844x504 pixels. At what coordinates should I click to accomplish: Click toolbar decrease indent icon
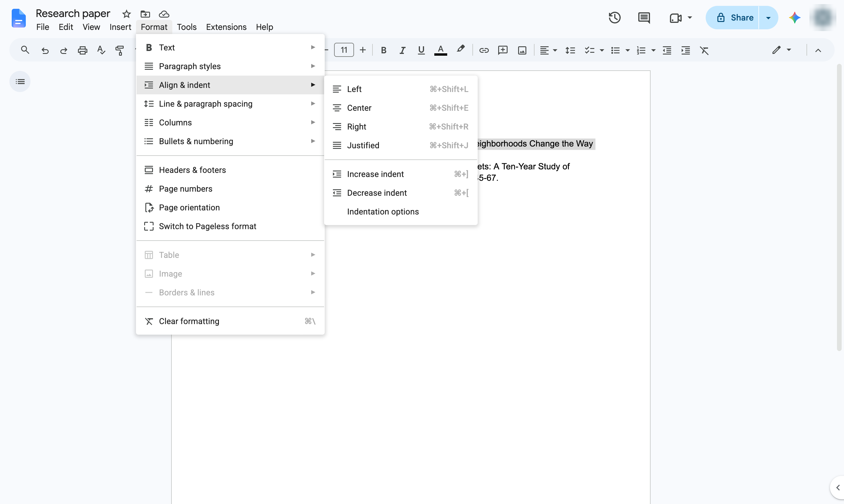pyautogui.click(x=667, y=50)
